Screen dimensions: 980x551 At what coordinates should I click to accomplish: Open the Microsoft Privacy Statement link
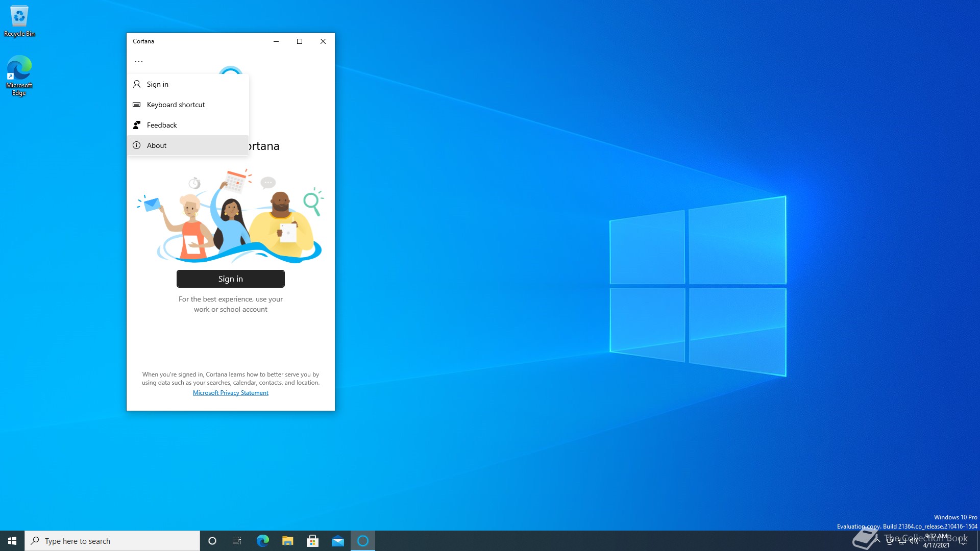230,393
